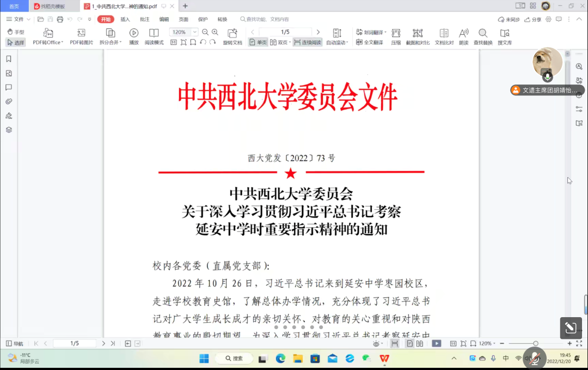
Task: Switch to 单页 single page view
Action: click(x=258, y=42)
